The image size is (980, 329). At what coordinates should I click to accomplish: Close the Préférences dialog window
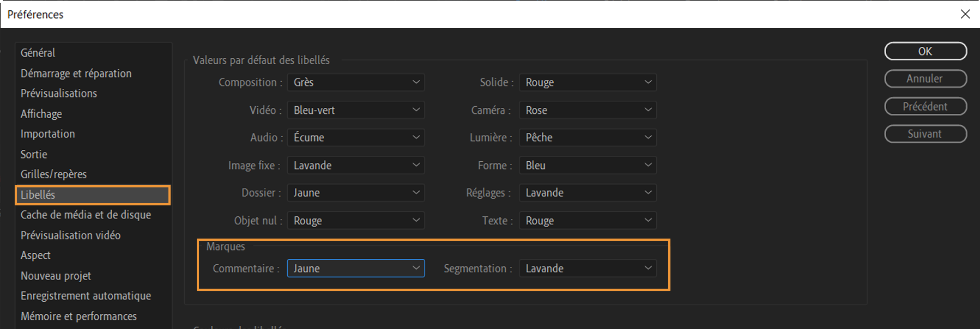pos(965,14)
